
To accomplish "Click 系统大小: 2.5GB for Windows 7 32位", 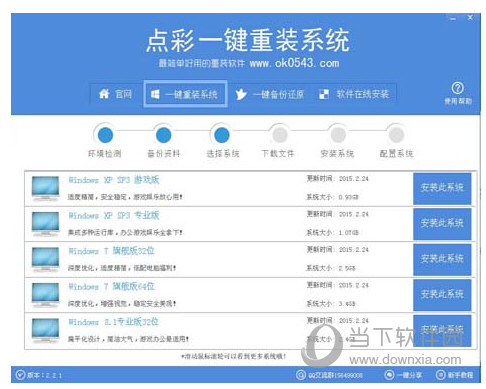I will [x=331, y=268].
